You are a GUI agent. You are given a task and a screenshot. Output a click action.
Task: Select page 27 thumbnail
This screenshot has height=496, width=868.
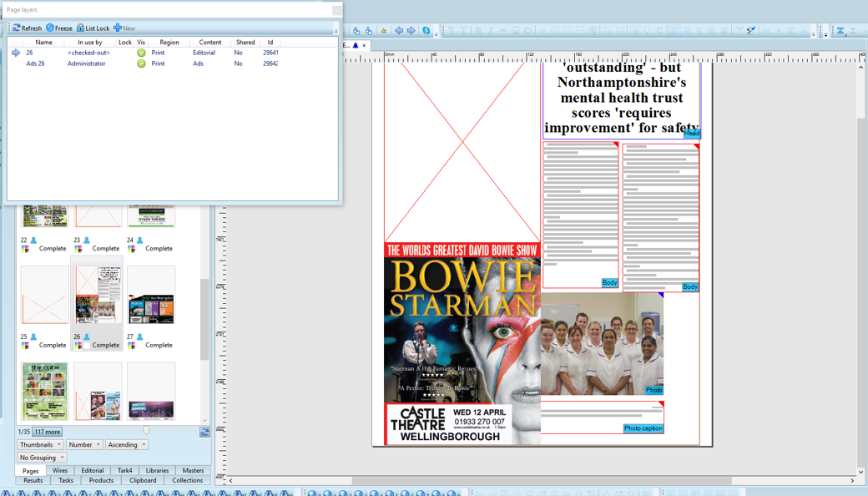pyautogui.click(x=151, y=295)
